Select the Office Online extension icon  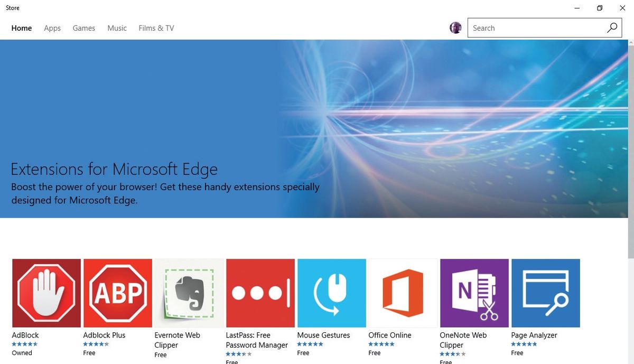tap(403, 293)
